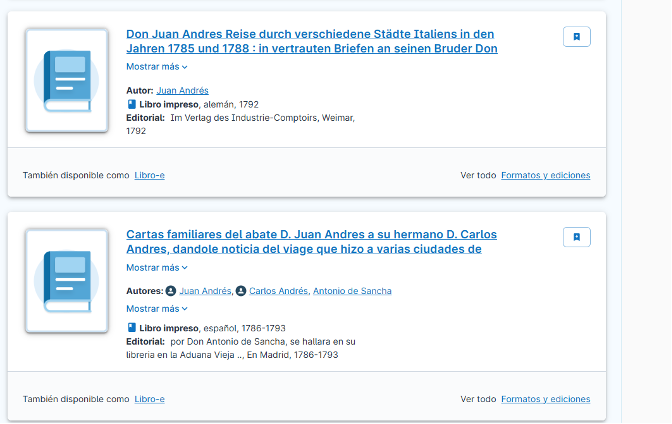Bookmark the Don Juan Andres Reise record
Viewport: 672px width, 424px height.
point(576,37)
